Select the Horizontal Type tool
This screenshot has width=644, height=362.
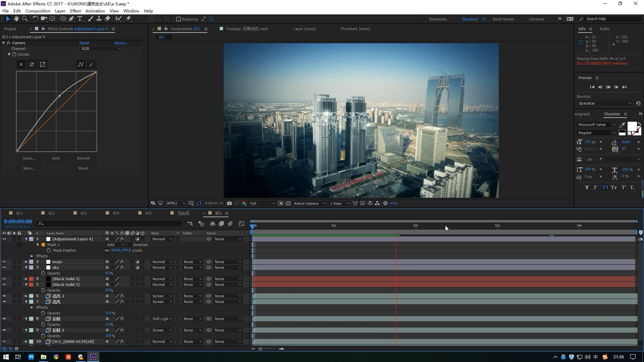click(80, 19)
